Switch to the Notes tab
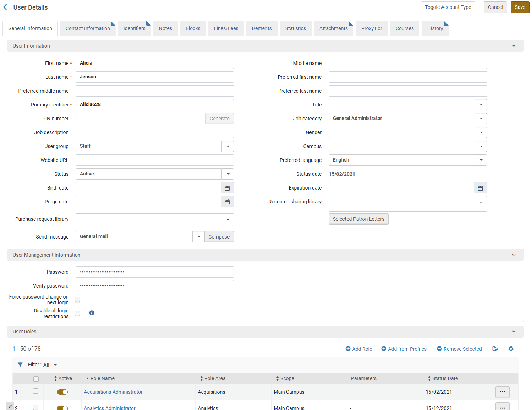Image resolution: width=532 pixels, height=410 pixels. pyautogui.click(x=165, y=28)
